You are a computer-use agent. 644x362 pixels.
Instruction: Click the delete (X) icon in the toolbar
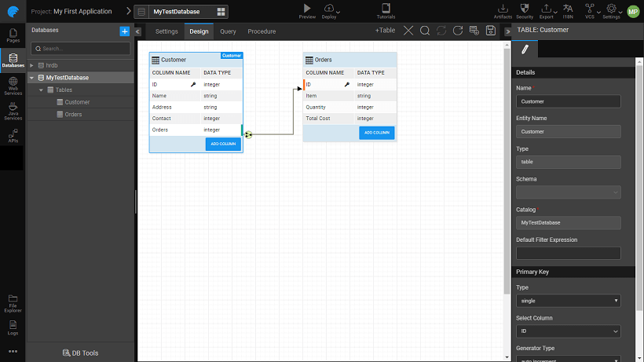pyautogui.click(x=408, y=31)
